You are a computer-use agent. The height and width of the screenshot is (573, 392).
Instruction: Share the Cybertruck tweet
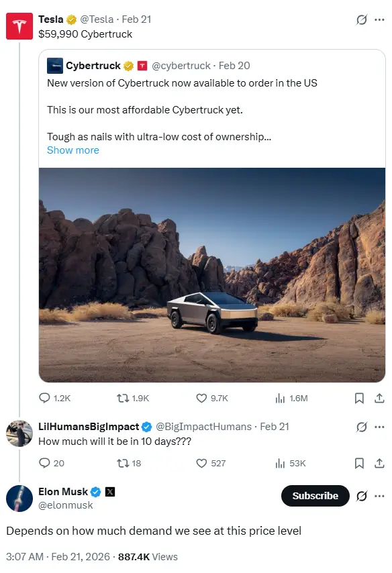tap(377, 398)
